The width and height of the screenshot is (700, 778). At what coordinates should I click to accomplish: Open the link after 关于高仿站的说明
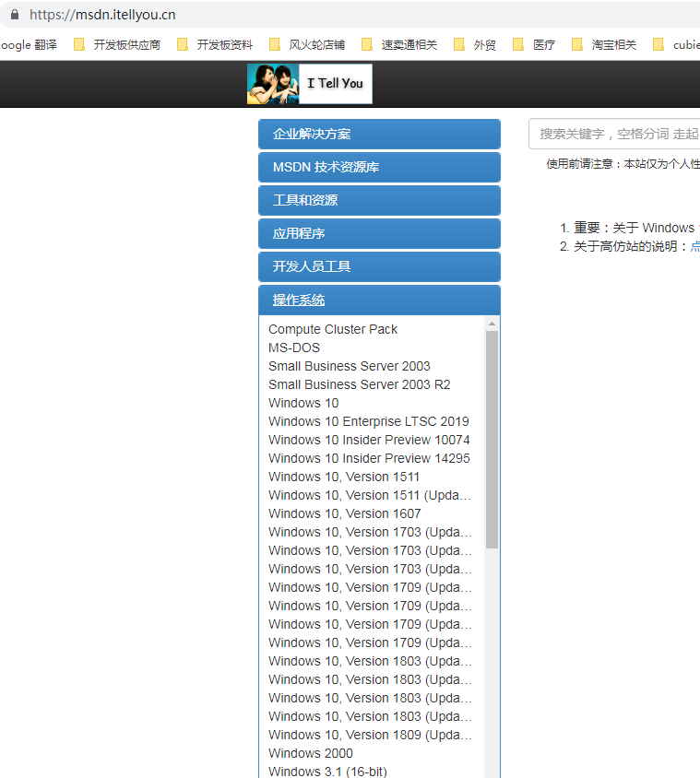click(695, 247)
